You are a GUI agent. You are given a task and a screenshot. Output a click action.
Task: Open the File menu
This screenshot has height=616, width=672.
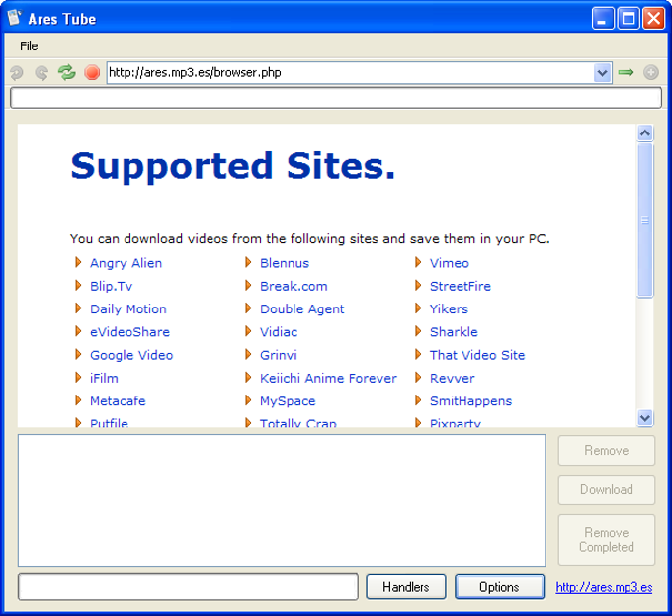[x=29, y=45]
